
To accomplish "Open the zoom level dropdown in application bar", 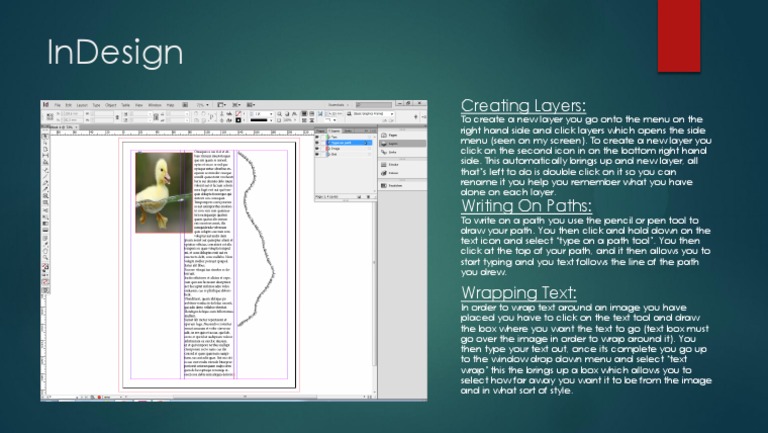I will click(202, 104).
